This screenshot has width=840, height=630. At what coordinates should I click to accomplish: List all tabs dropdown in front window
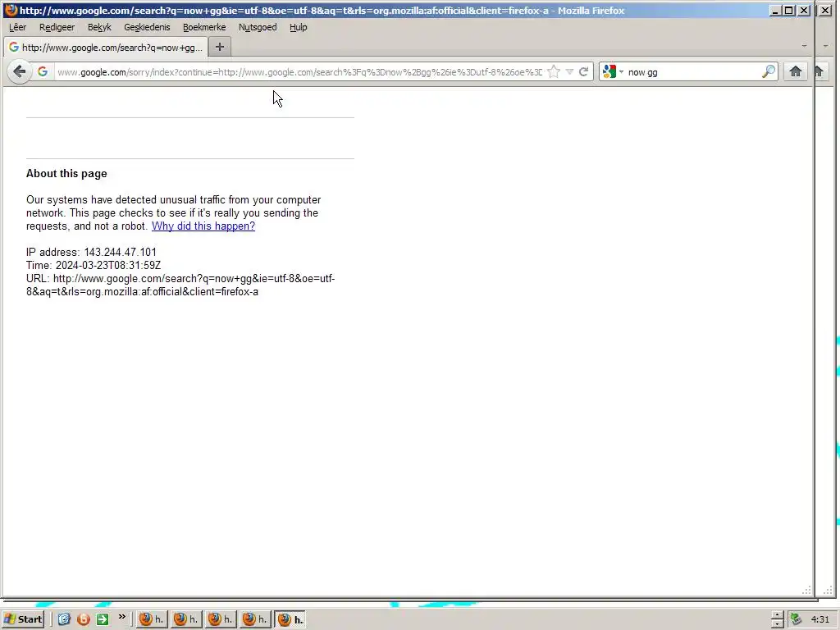tap(804, 47)
